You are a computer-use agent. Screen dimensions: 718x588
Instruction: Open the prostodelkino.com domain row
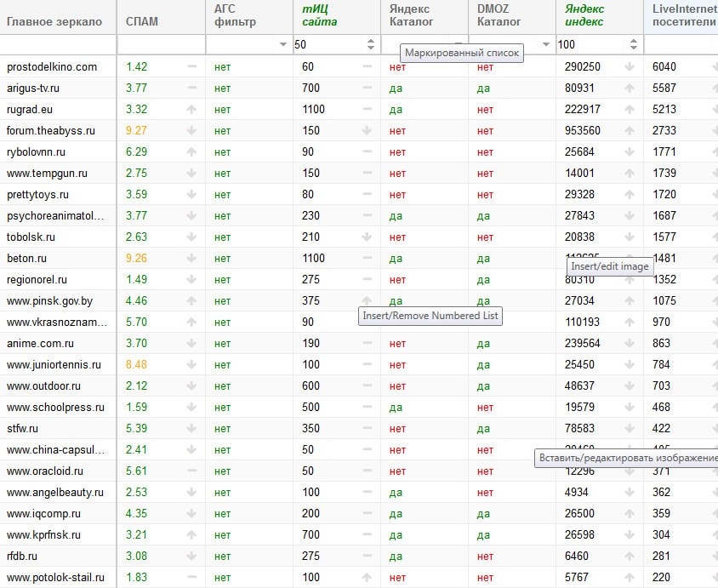pyautogui.click(x=52, y=67)
